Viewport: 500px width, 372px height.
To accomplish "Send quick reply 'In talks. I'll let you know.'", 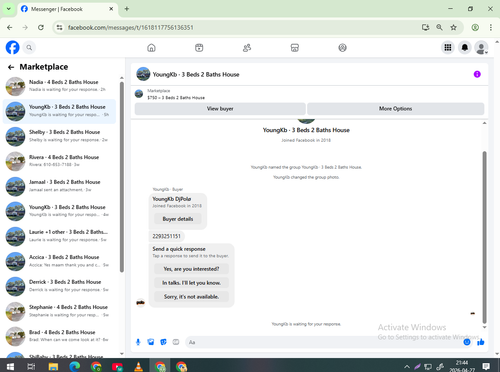I will coord(191,283).
